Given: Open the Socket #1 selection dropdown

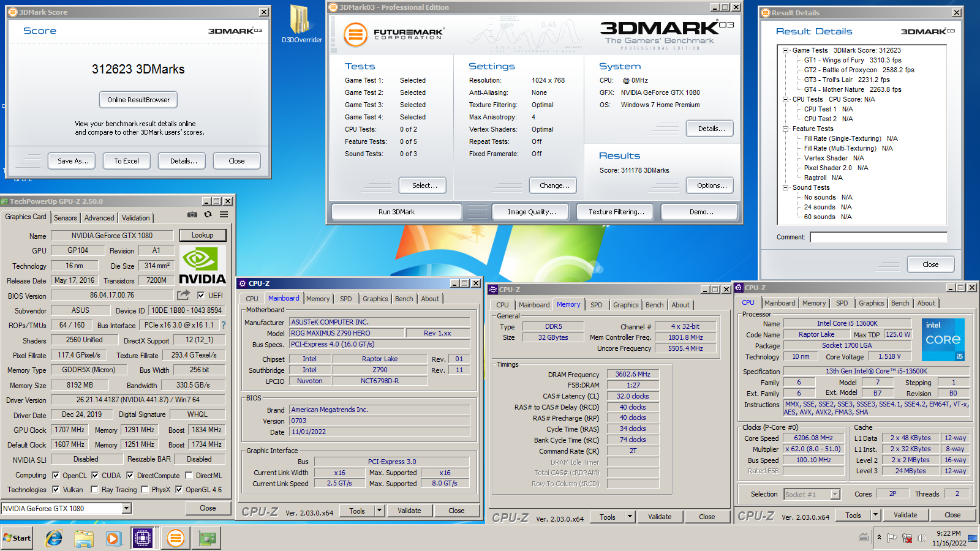Looking at the screenshot, I should (835, 494).
